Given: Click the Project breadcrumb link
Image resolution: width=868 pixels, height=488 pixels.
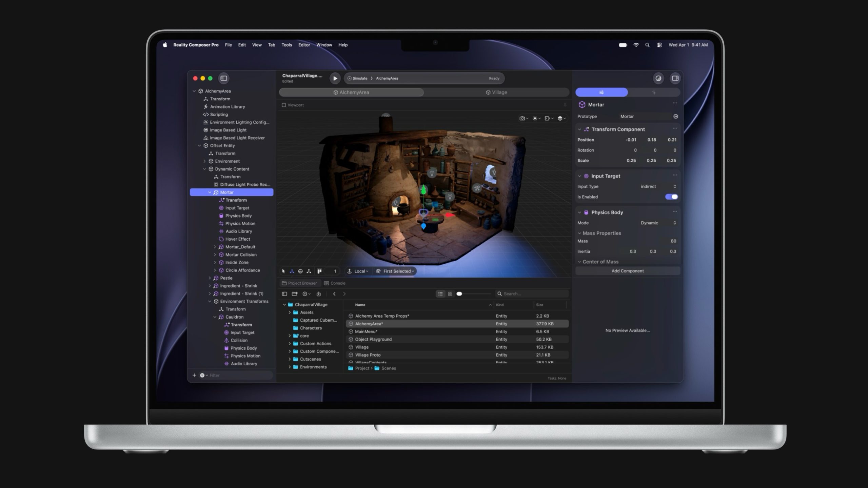Looking at the screenshot, I should point(359,368).
